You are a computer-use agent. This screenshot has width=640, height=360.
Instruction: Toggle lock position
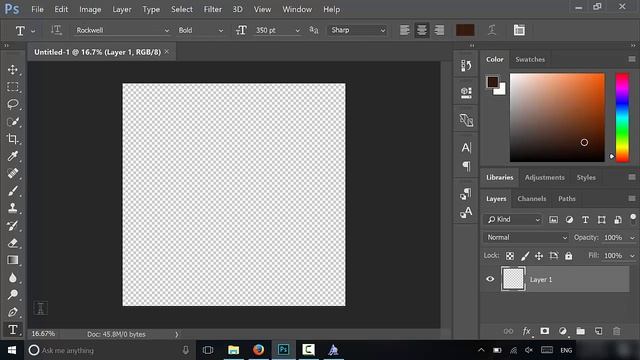tap(539, 256)
